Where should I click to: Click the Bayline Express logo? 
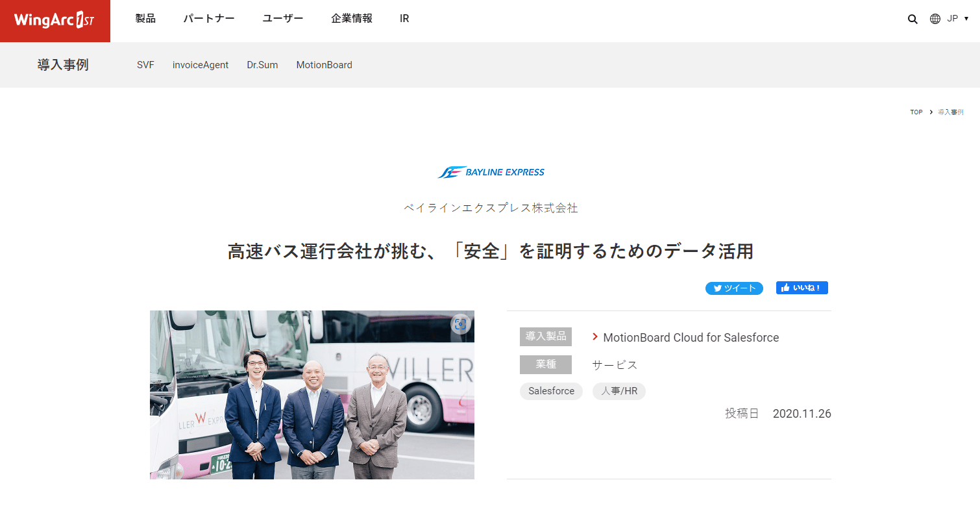[x=491, y=172]
